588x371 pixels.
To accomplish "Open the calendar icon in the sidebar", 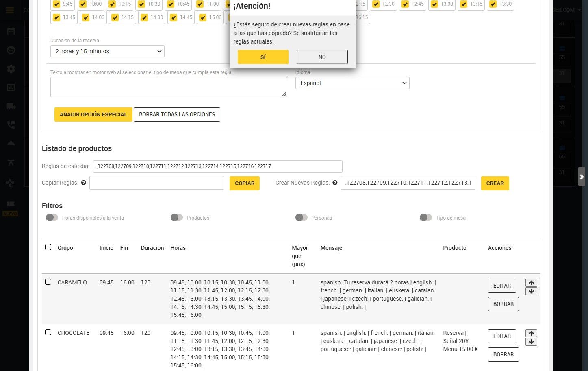I will (11, 31).
